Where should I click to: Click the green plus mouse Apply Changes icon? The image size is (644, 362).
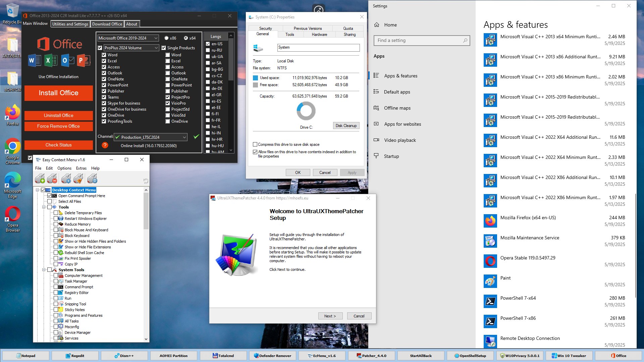coord(40,179)
